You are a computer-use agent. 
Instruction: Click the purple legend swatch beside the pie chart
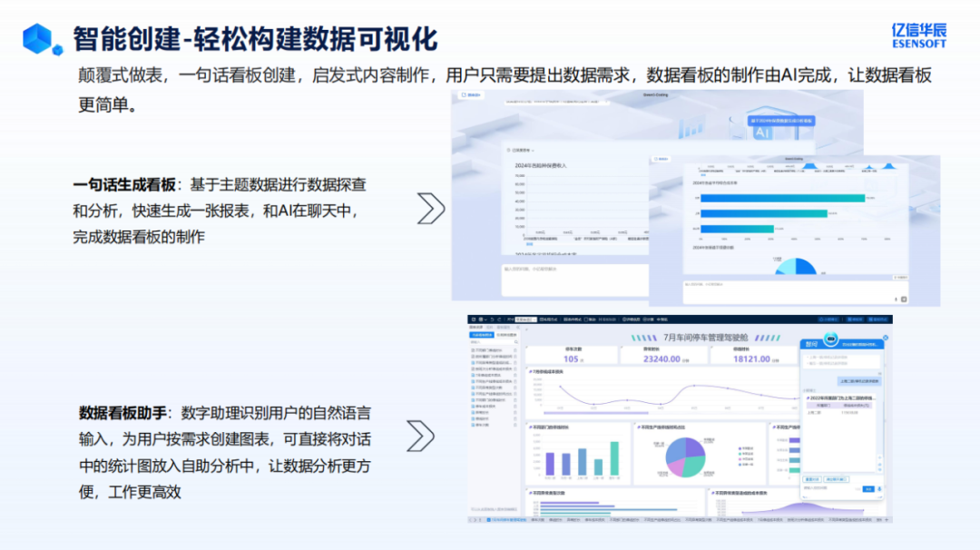coord(740,448)
